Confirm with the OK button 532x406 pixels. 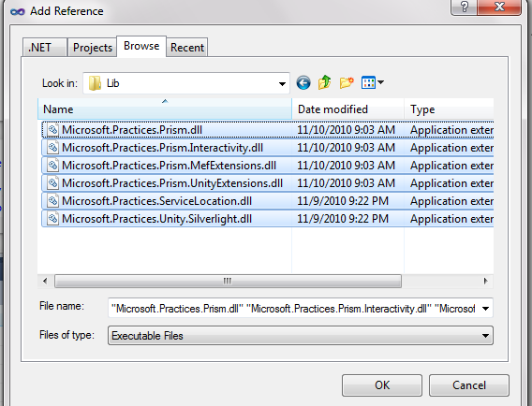click(x=382, y=385)
